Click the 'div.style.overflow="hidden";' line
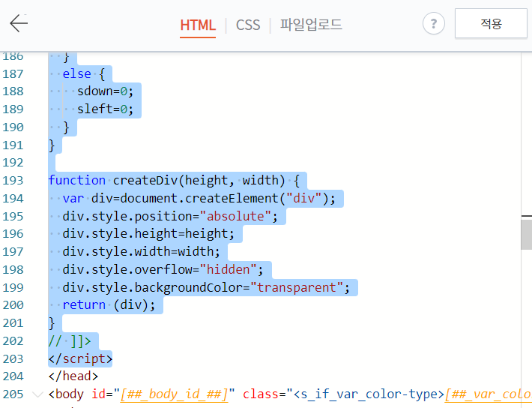 [163, 270]
